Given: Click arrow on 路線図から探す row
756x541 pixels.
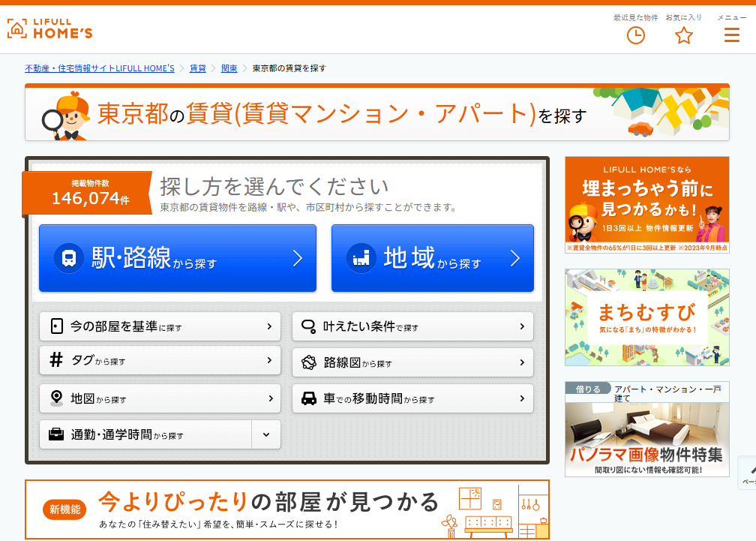Looking at the screenshot, I should (x=522, y=362).
